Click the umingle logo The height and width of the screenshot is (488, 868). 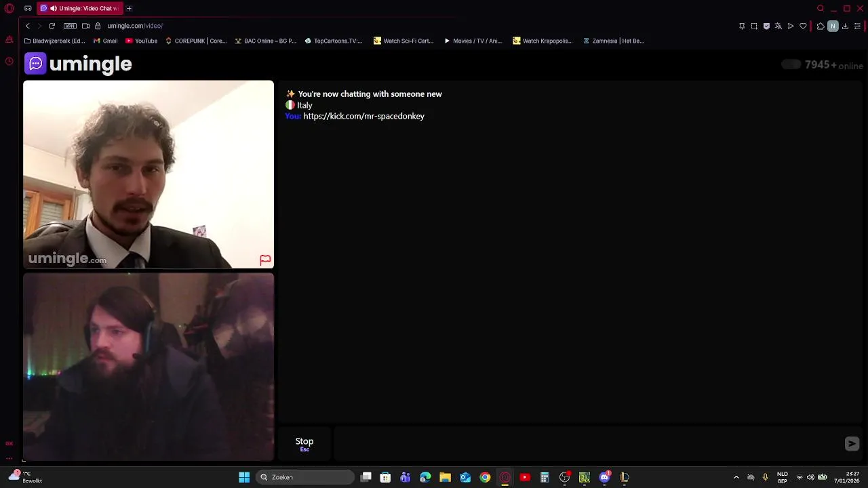coord(78,64)
